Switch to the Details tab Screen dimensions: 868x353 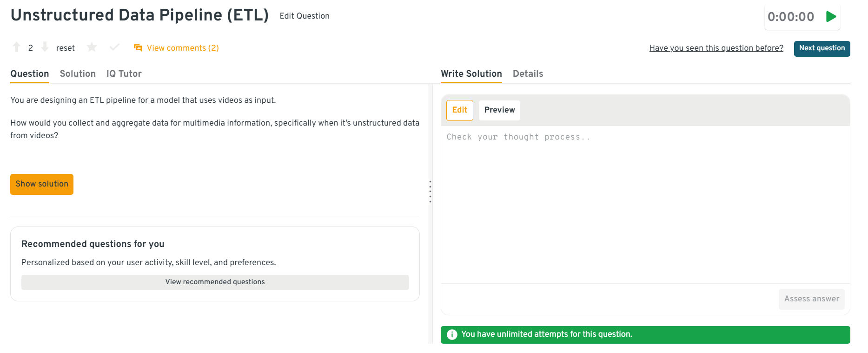528,73
